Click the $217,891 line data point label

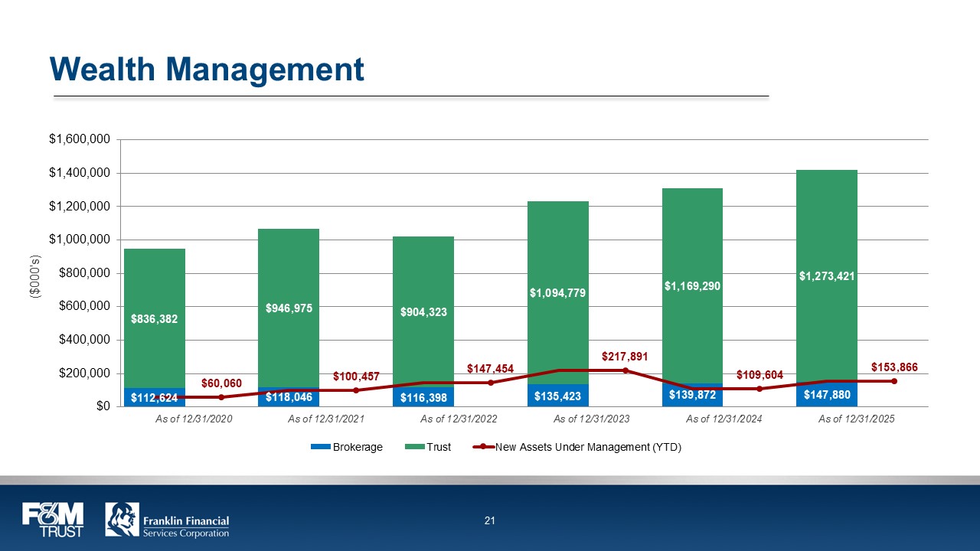(x=625, y=357)
